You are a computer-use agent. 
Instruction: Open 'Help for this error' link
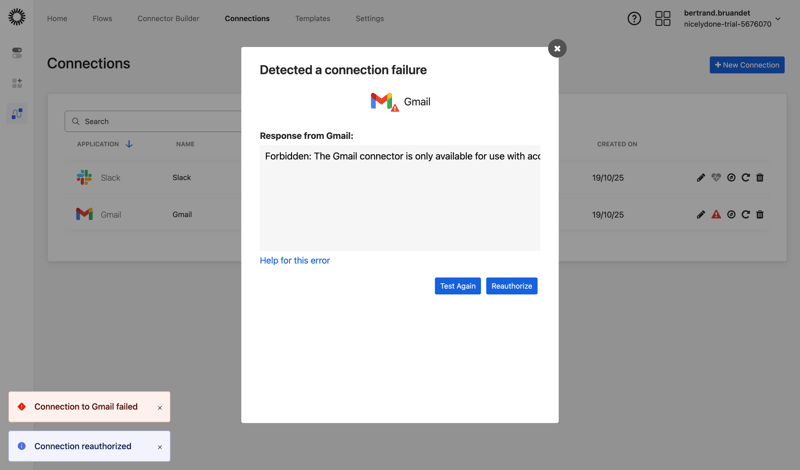tap(295, 260)
